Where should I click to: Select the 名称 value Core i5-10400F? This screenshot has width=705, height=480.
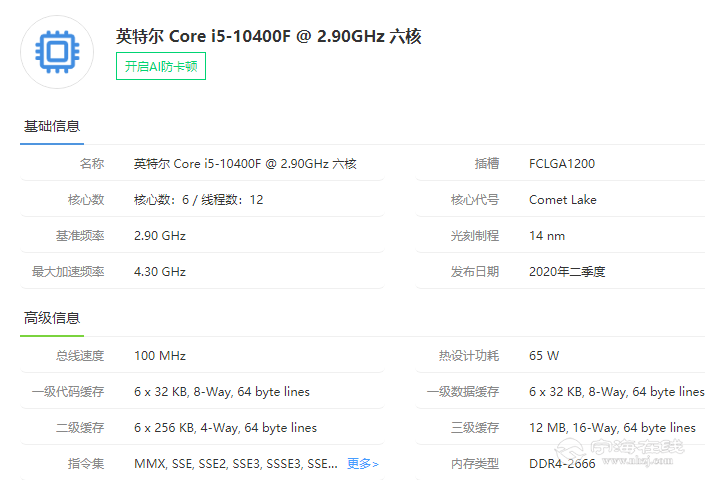click(x=245, y=164)
